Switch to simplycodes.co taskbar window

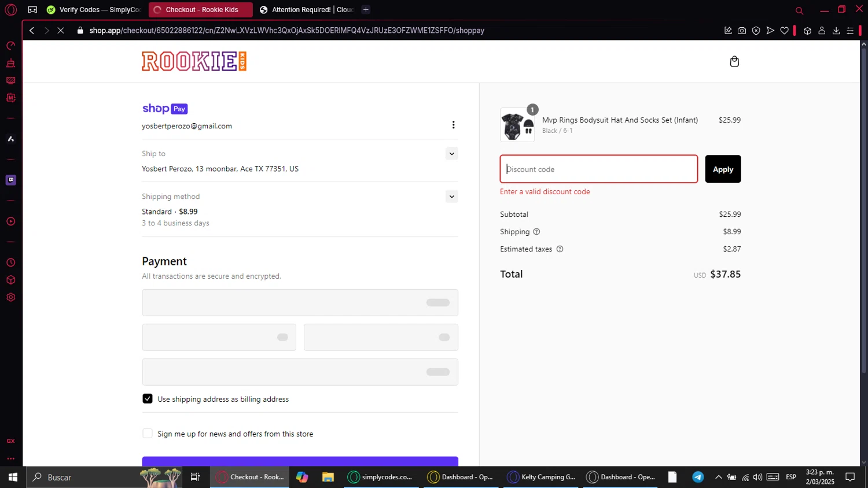382,477
